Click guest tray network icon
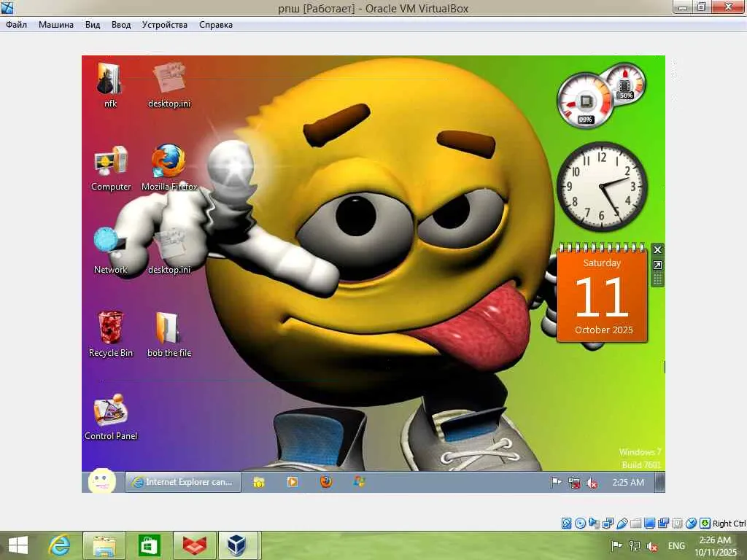The height and width of the screenshot is (560, 747). (574, 483)
